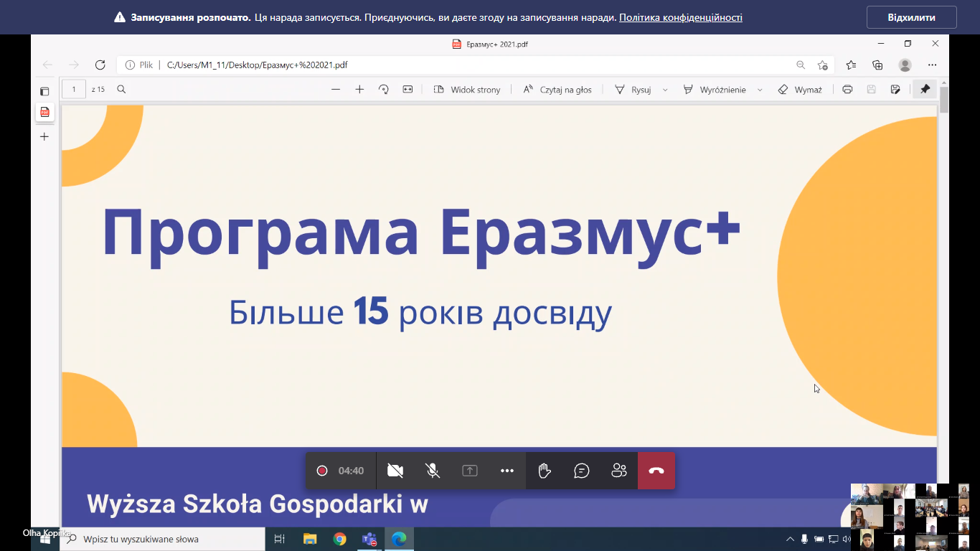The width and height of the screenshot is (980, 551).
Task: Add this page to favorites with the star-plus icon
Action: 823,65
